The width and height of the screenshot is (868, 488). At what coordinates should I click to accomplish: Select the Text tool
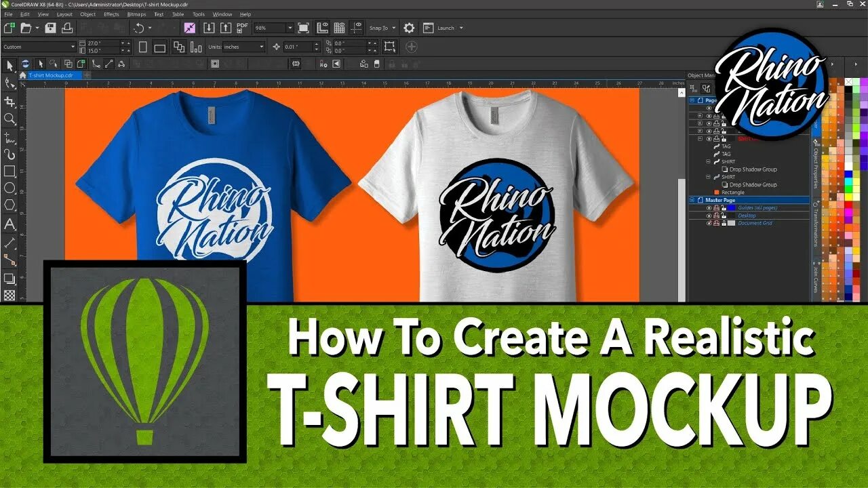point(9,224)
